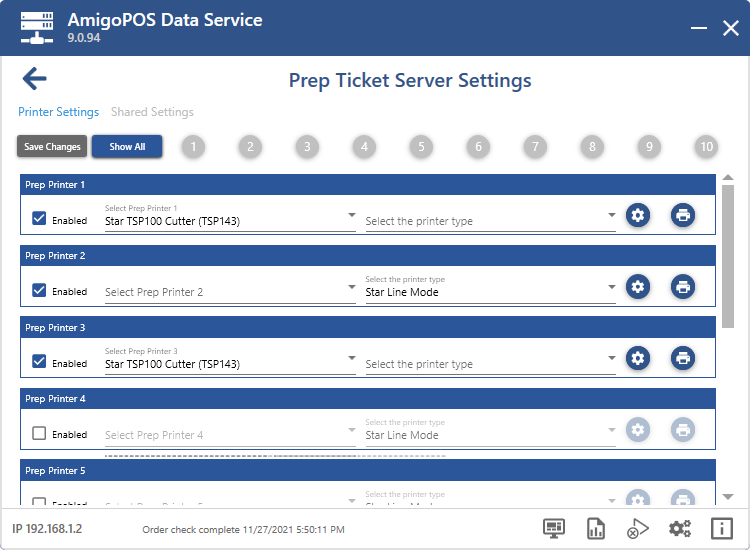
Task: Click the scroll down arrow of printer list
Action: click(x=728, y=497)
